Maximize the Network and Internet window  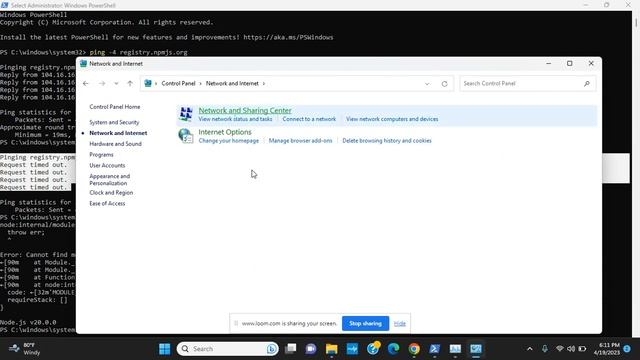pos(570,64)
